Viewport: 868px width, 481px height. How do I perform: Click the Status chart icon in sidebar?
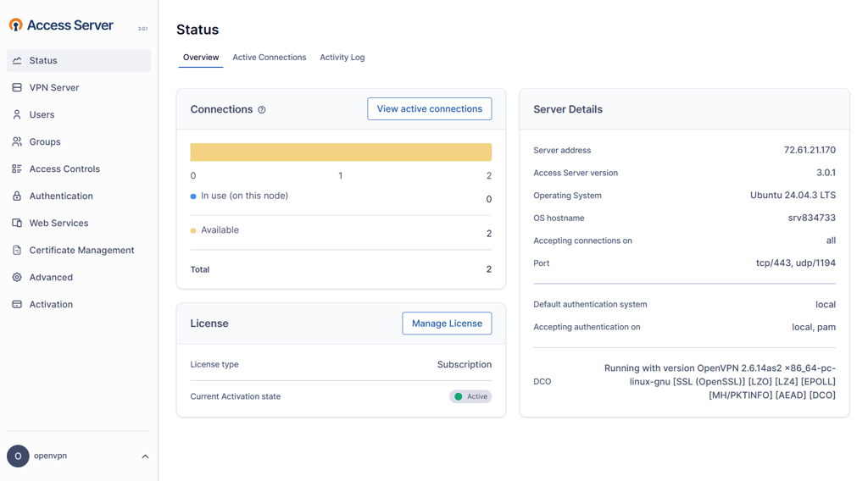(x=17, y=60)
